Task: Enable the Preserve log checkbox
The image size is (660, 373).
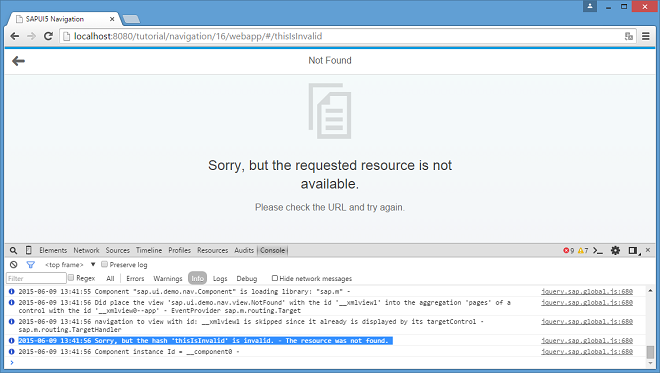Action: [104, 264]
